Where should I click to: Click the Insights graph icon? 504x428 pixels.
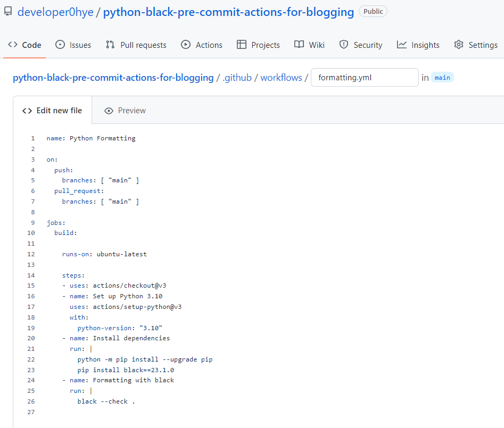401,45
